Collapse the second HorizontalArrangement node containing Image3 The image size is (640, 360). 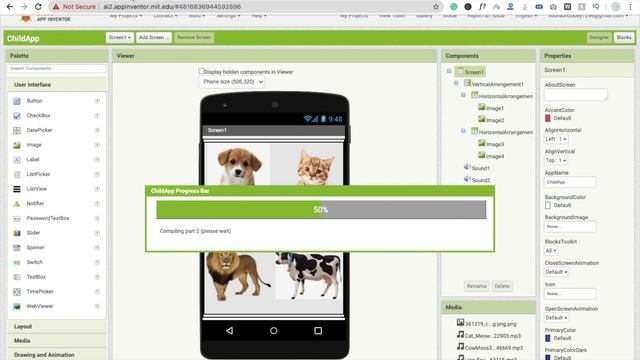click(463, 131)
